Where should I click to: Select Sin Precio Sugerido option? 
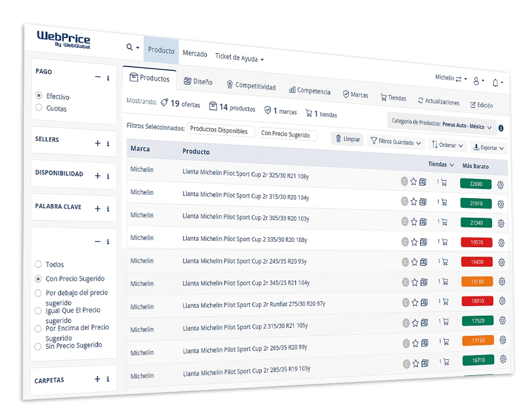(38, 346)
